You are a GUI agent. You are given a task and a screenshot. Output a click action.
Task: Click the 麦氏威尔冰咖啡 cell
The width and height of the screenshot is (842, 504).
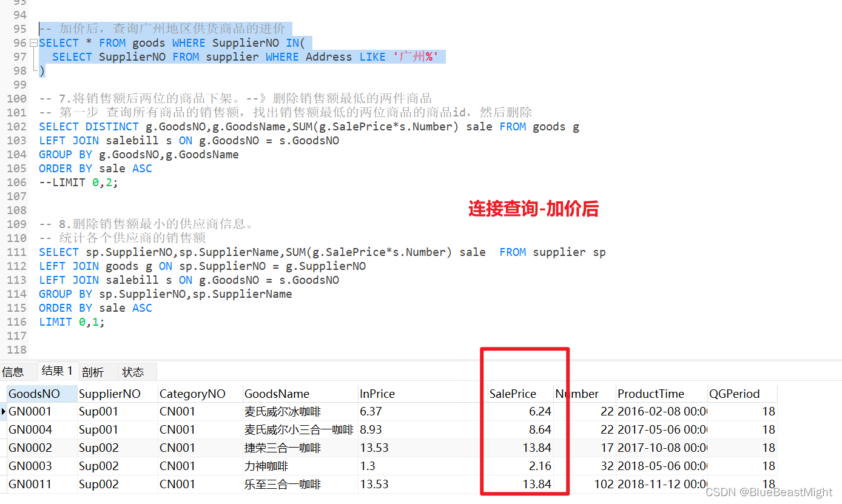point(300,412)
